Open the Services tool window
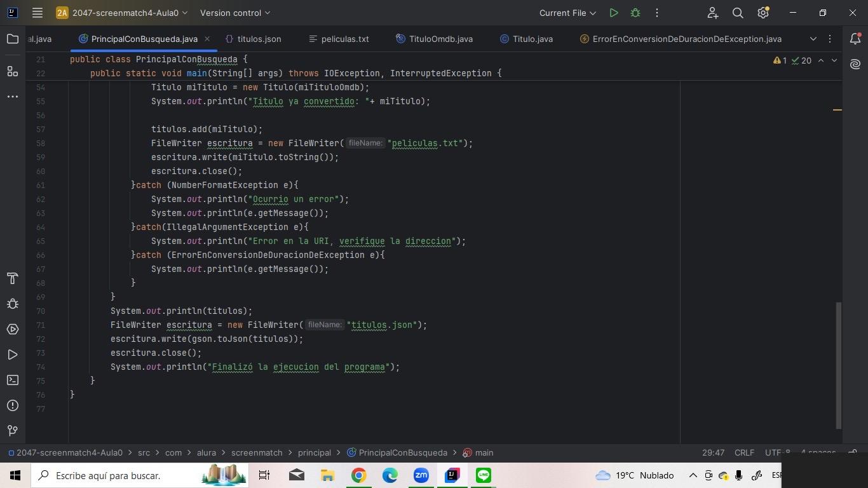This screenshot has width=868, height=488. pos(13,329)
